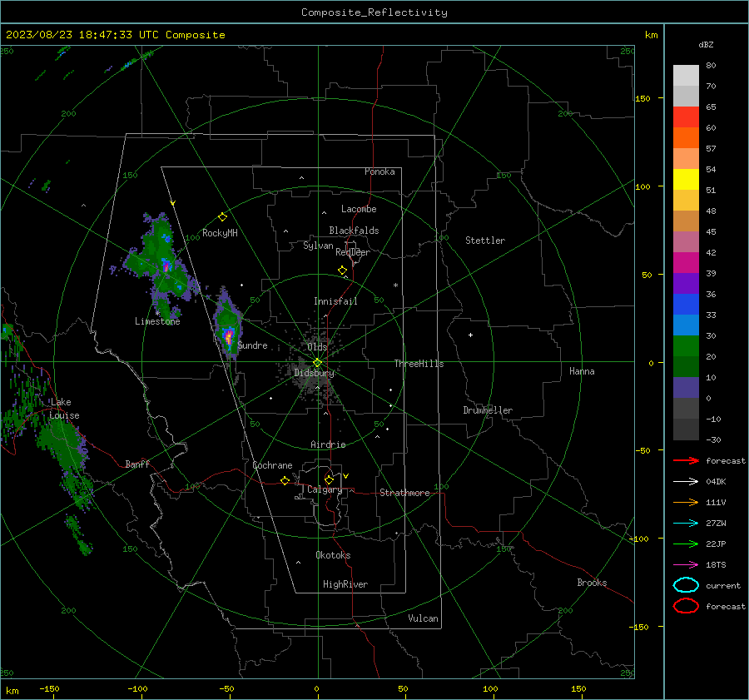Click the red 60-65 dBZ swatch
This screenshot has height=700, width=749.
686,117
